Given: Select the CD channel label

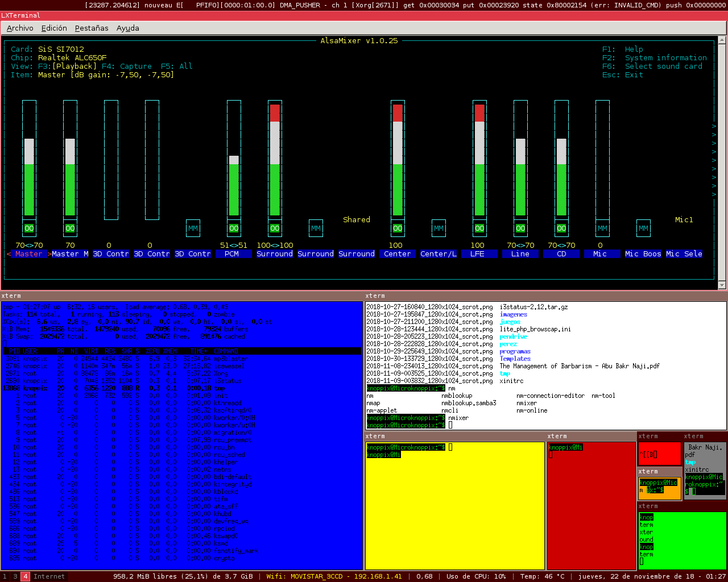Looking at the screenshot, I should [561, 254].
